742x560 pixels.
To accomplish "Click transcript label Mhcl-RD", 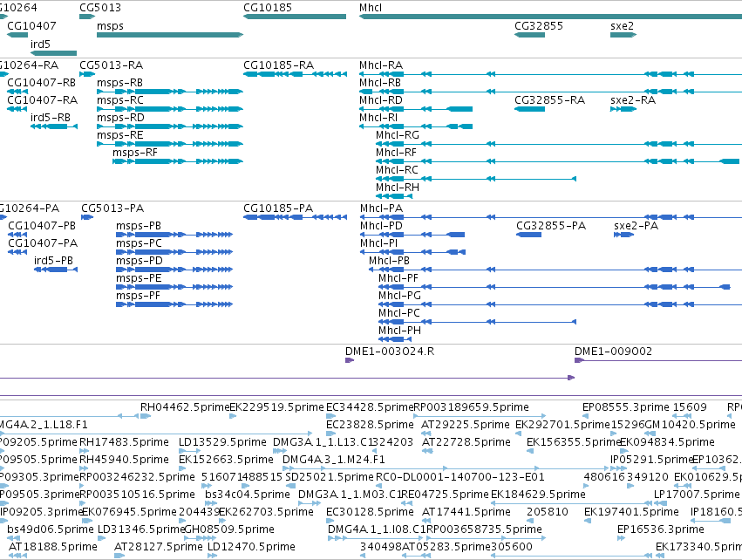I will 380,100.
